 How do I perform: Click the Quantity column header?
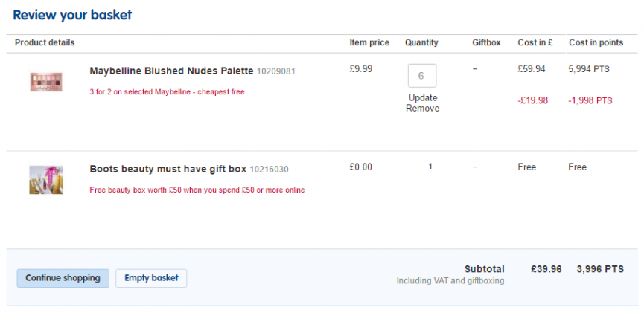(421, 42)
